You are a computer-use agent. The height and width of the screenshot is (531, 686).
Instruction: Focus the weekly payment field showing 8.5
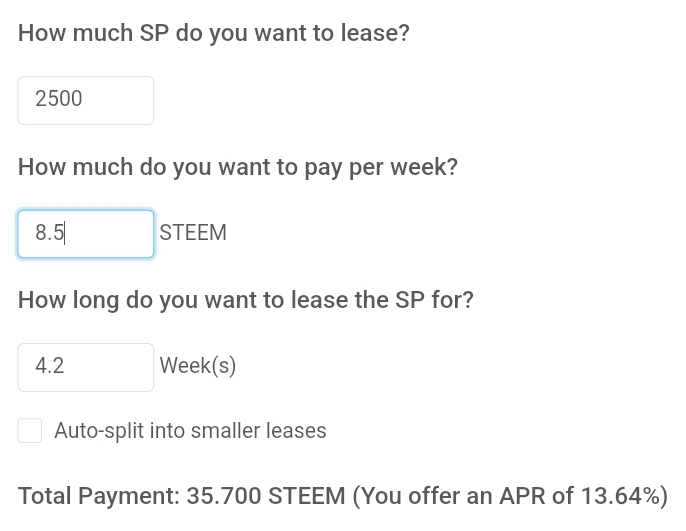tap(86, 234)
